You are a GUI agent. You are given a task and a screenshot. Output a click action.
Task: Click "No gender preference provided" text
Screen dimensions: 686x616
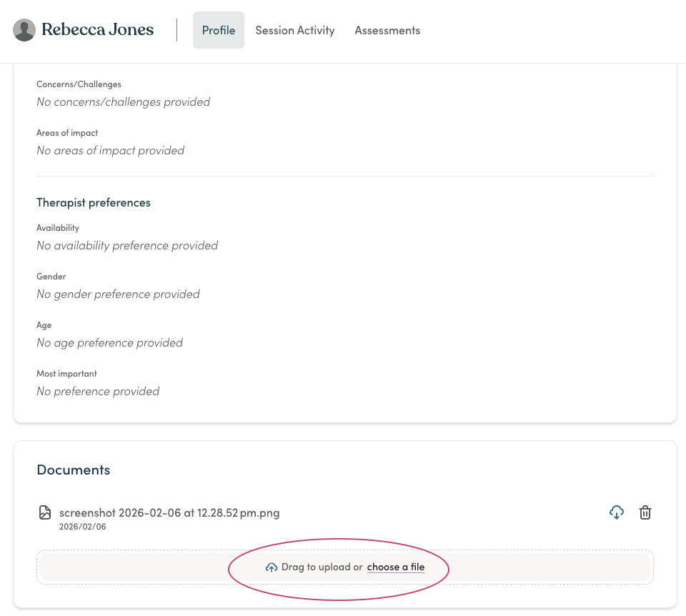[x=118, y=294]
